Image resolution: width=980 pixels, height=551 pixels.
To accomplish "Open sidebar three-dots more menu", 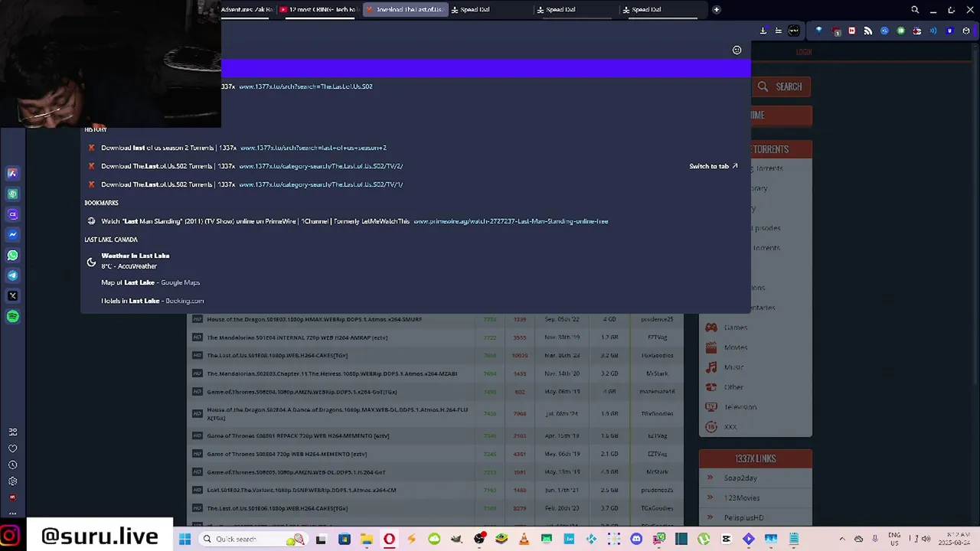I will 12,513.
